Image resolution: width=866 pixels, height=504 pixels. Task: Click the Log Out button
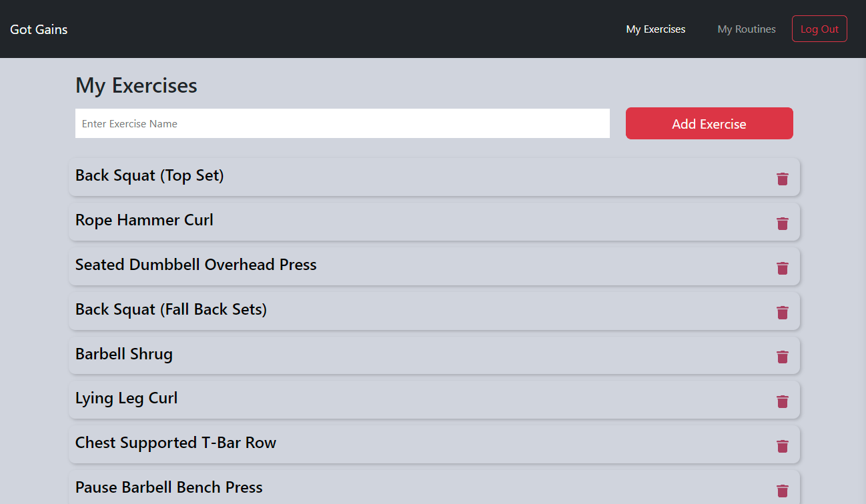pos(819,29)
